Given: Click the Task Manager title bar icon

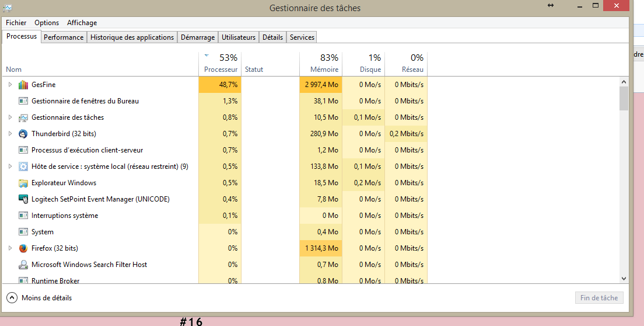Looking at the screenshot, I should coord(8,8).
